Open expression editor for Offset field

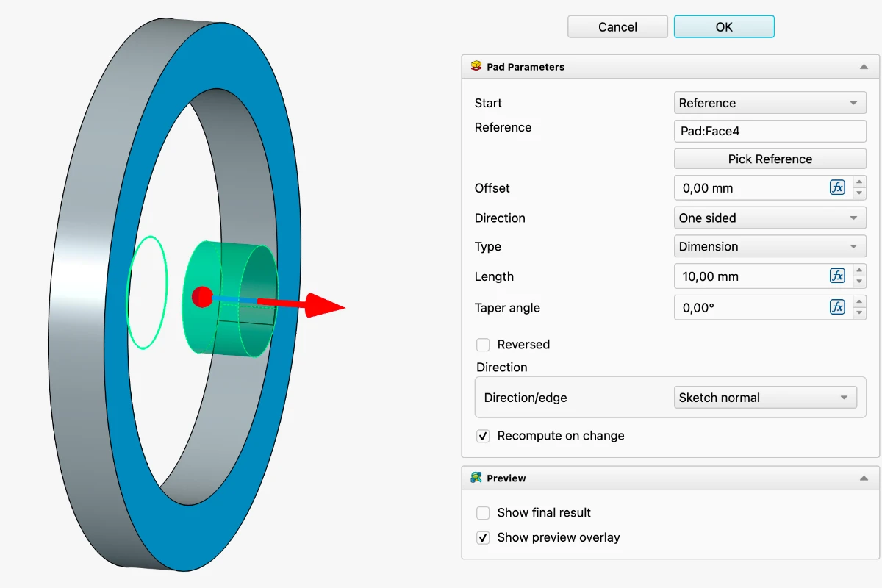[837, 187]
